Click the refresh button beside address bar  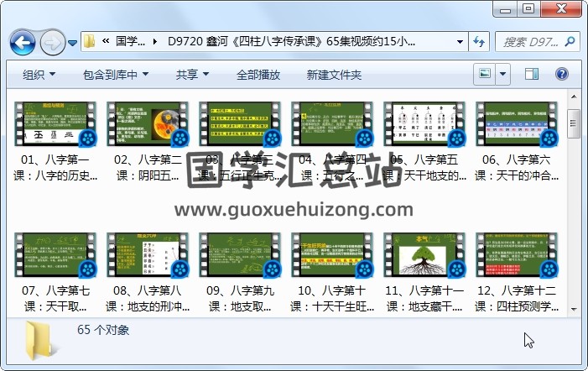[479, 41]
